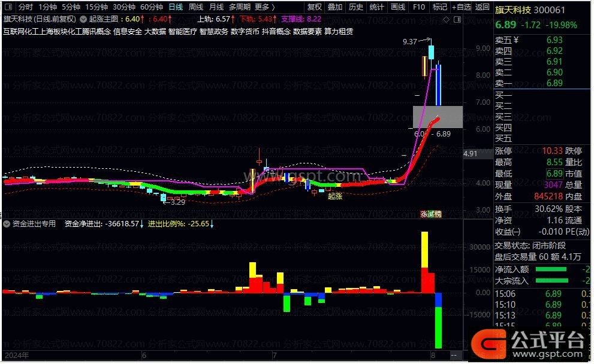This screenshot has height=364, width=594.
Task: Click the 复权 adjustment button
Action: [x=315, y=7]
